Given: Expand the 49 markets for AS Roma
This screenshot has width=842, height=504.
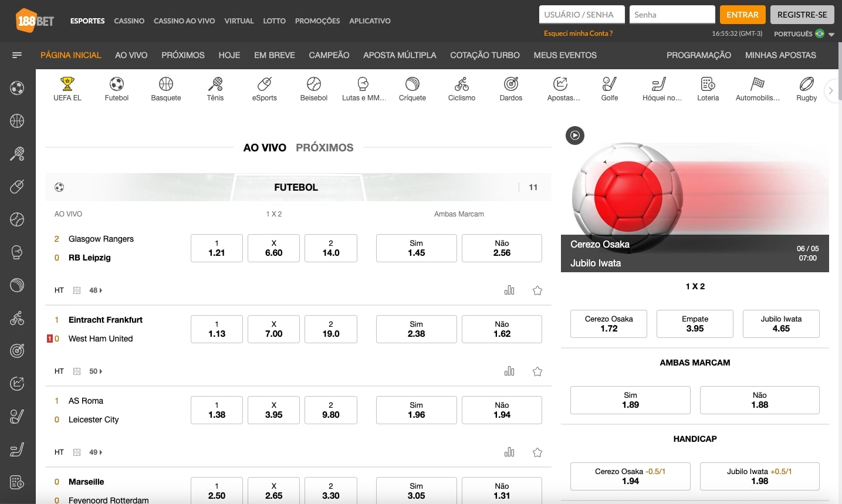Looking at the screenshot, I should coord(96,452).
